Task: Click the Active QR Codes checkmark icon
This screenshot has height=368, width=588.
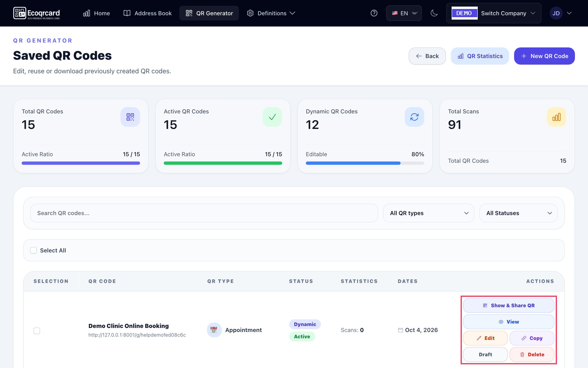Action: point(272,117)
